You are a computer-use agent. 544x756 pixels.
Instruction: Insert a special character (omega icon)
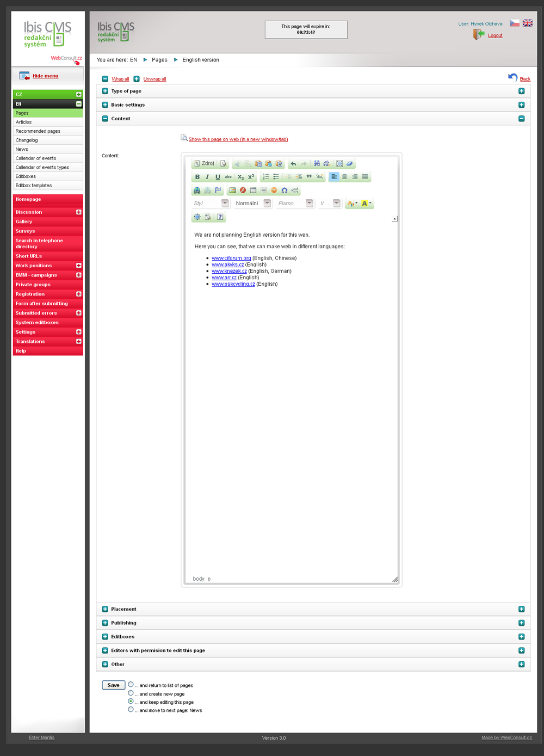(284, 190)
